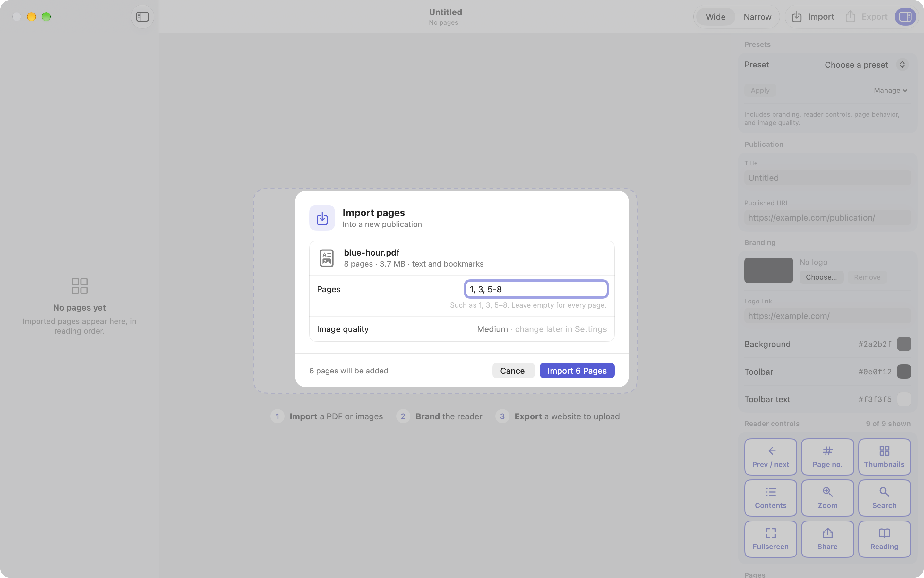
Task: Toggle the Thumbnails reader control
Action: pyautogui.click(x=884, y=457)
